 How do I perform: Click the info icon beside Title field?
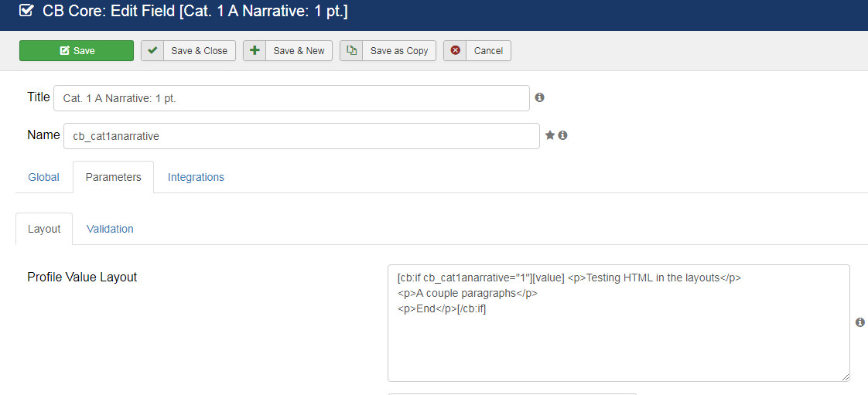coord(540,97)
